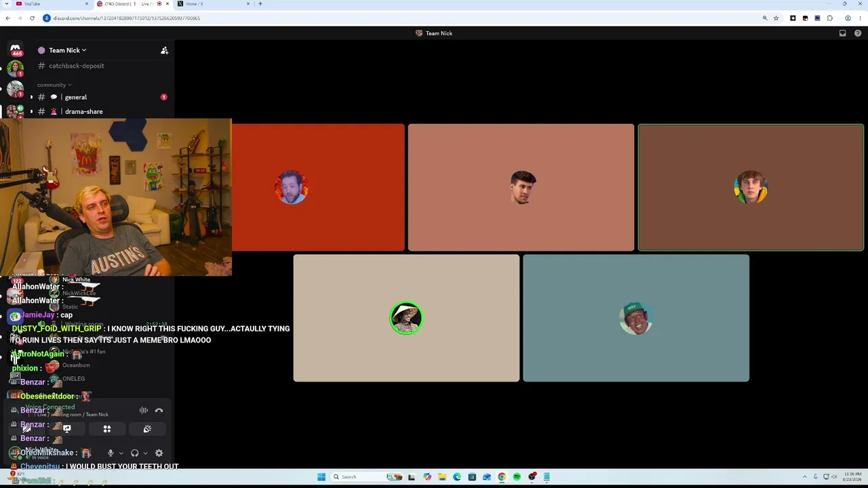Open the browser zoom indicator

click(765, 18)
